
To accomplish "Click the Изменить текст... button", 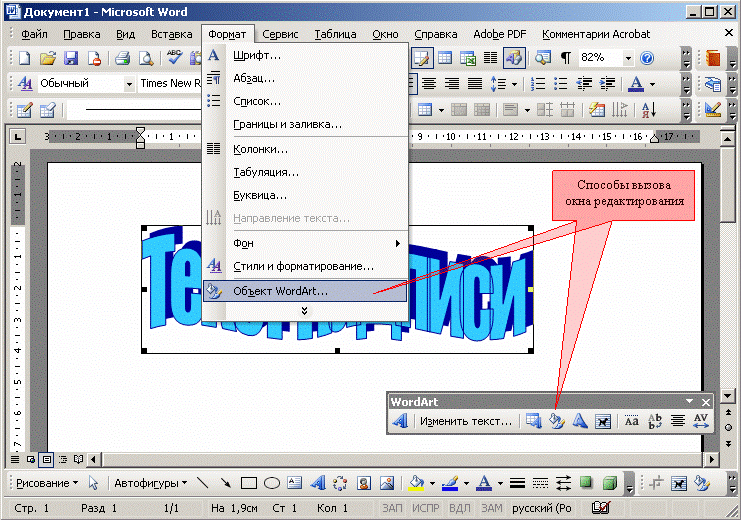I will coord(466,422).
